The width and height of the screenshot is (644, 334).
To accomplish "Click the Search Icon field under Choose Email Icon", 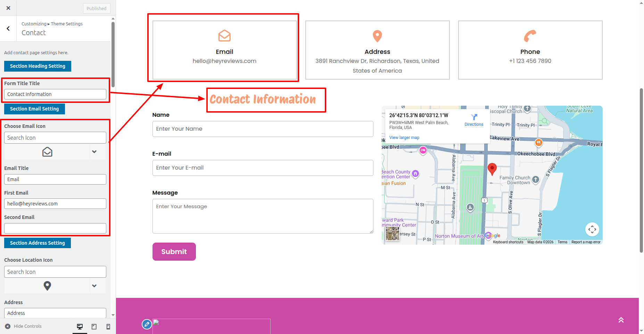I will (x=55, y=138).
